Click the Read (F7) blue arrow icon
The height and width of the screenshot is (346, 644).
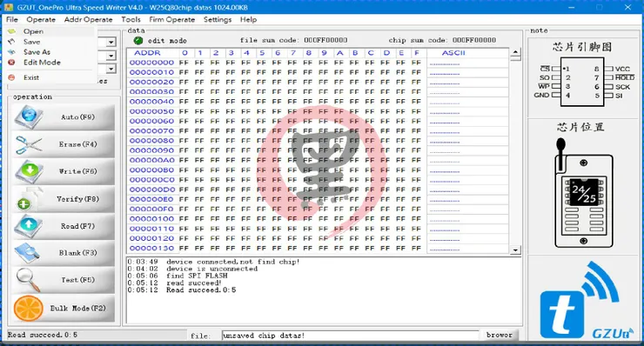29,226
